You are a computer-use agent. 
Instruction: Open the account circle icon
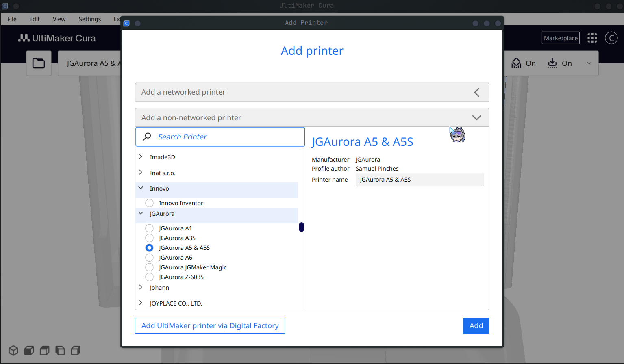[x=611, y=38]
